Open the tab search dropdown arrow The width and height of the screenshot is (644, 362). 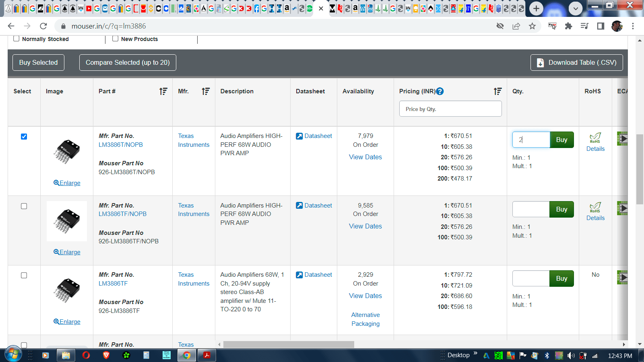tap(576, 8)
